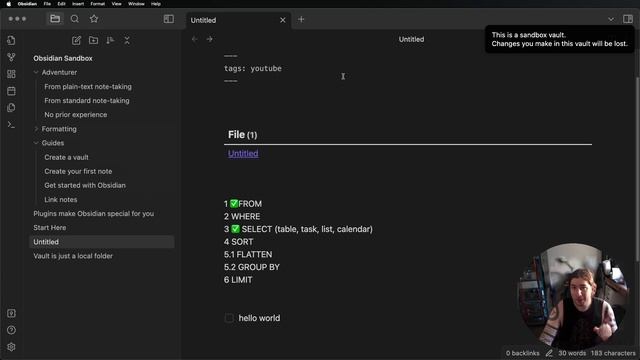Open graph view ribbon icon
The image size is (640, 360).
[x=11, y=57]
